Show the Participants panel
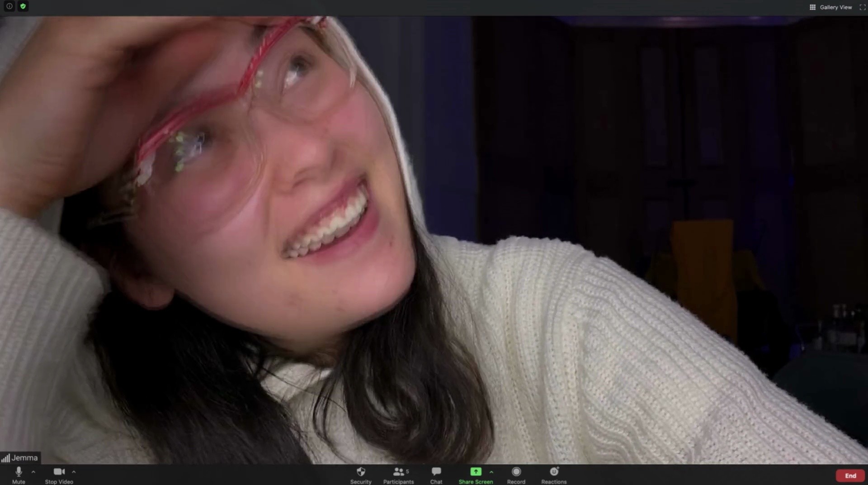 (x=398, y=475)
